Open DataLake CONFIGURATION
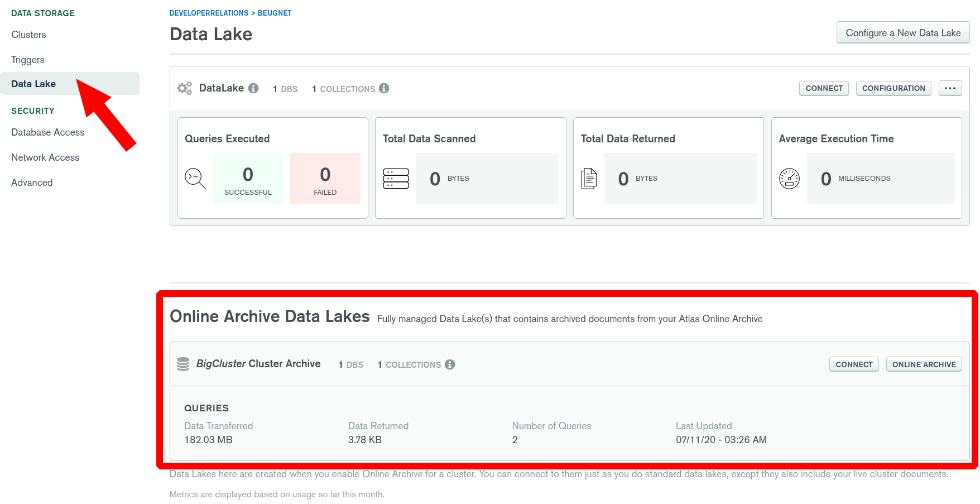 (893, 88)
